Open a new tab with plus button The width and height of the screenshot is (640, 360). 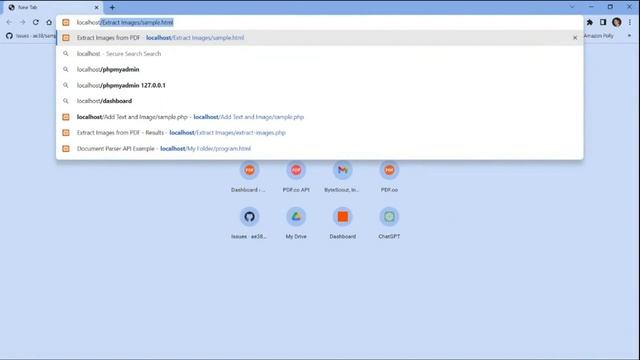(112, 7)
